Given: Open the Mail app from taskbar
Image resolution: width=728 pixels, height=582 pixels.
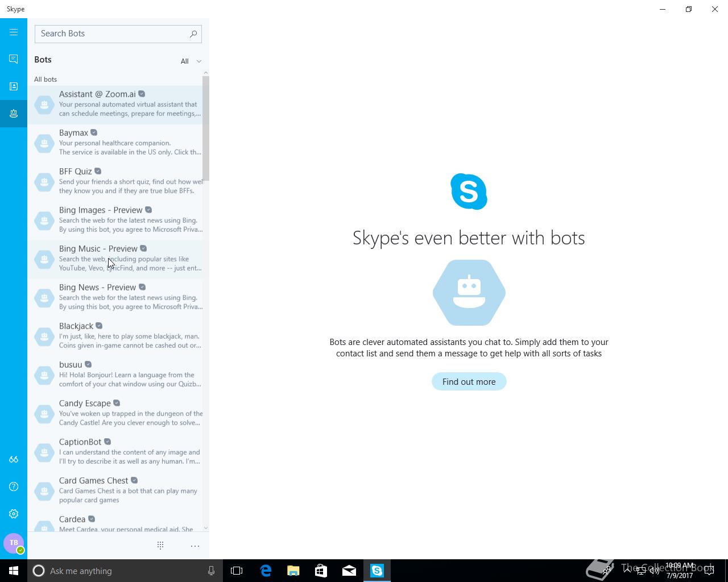Looking at the screenshot, I should click(349, 571).
